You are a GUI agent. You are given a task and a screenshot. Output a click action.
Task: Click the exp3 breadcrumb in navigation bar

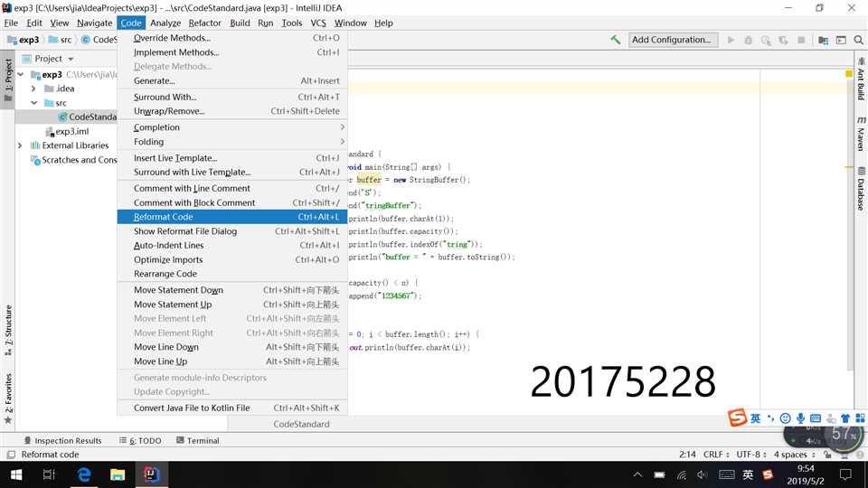point(24,40)
